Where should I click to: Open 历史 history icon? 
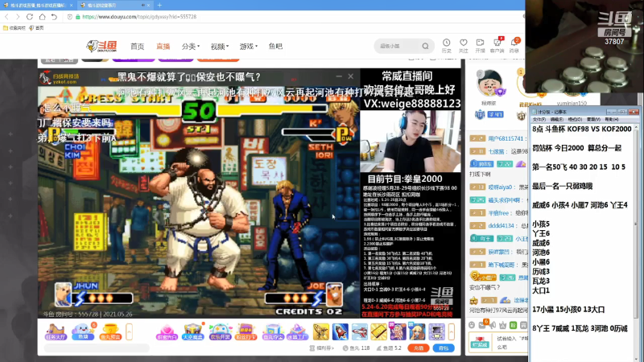tap(447, 46)
